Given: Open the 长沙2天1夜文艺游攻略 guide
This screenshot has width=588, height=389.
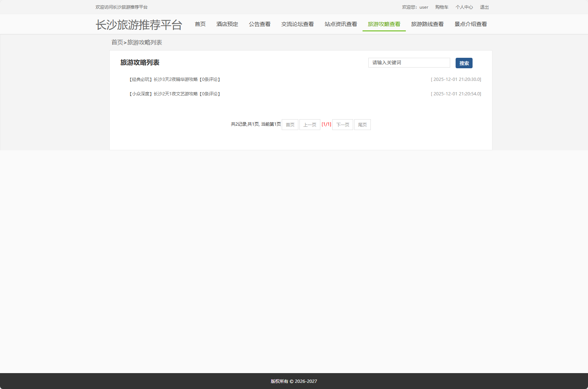Looking at the screenshot, I should point(174,94).
